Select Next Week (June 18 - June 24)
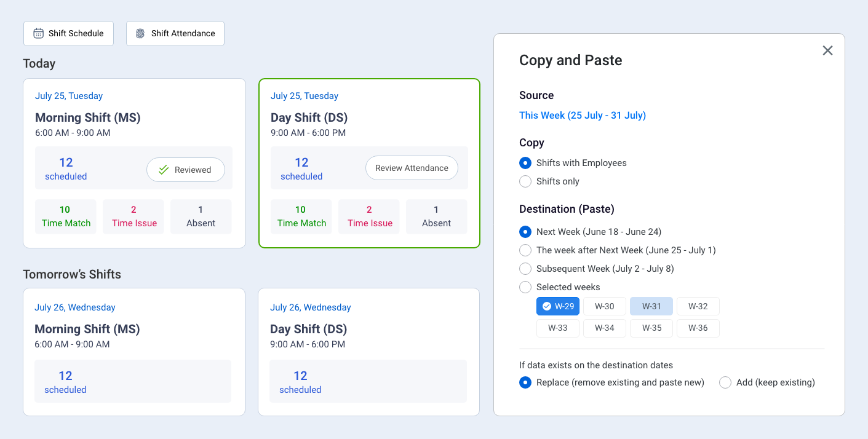This screenshot has height=439, width=868. [525, 232]
